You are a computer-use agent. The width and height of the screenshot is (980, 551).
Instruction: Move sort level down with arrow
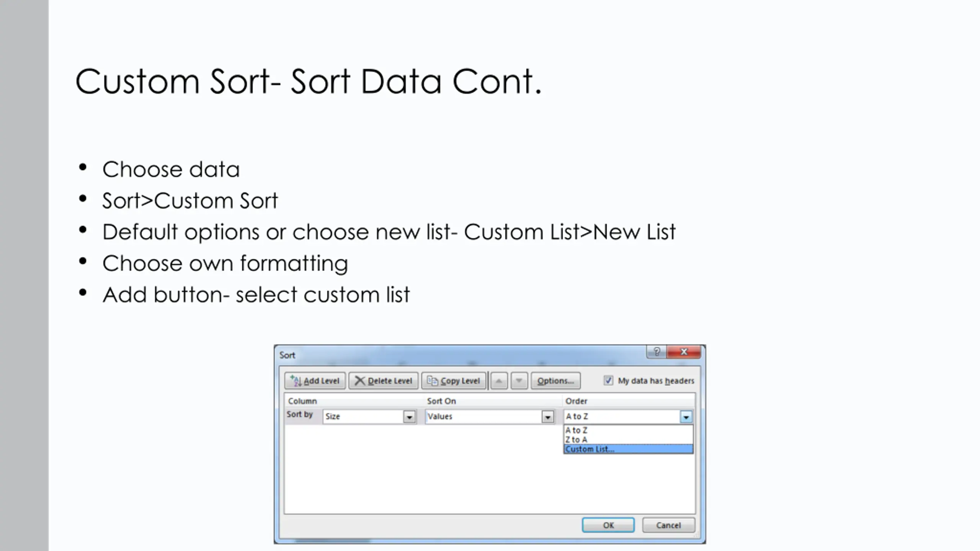(519, 381)
